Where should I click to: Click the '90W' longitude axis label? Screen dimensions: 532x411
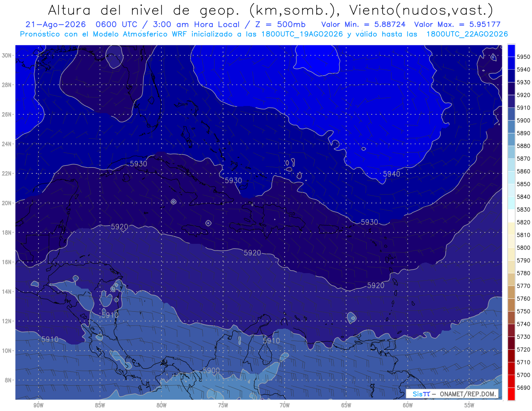click(x=39, y=406)
